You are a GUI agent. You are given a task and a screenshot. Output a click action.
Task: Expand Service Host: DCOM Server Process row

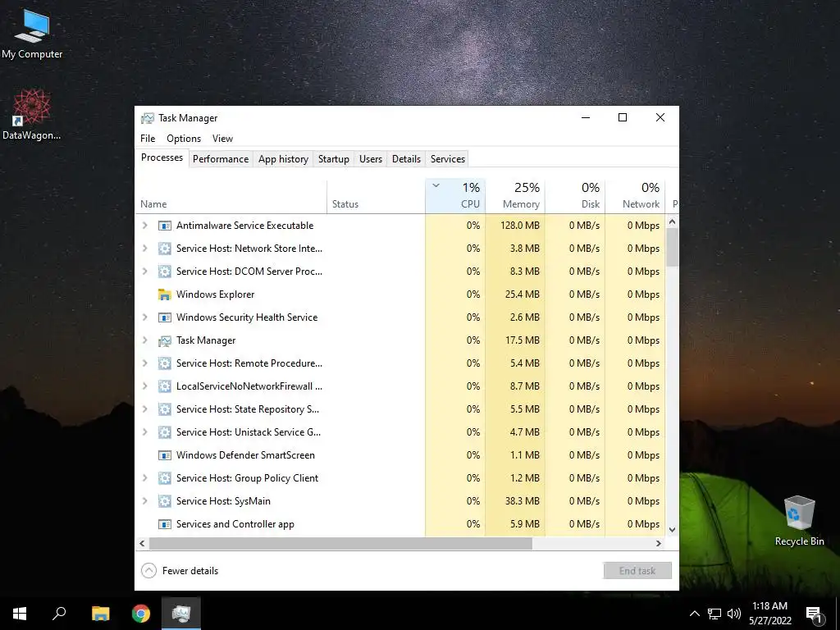(x=144, y=272)
